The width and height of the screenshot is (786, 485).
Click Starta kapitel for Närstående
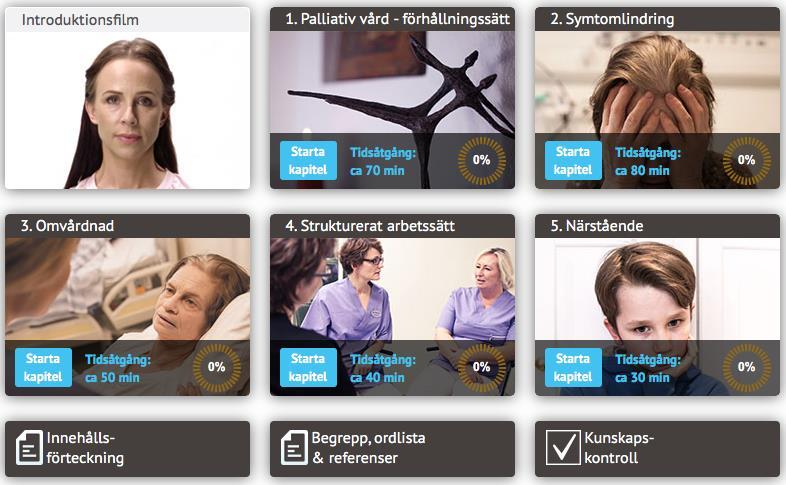point(573,367)
